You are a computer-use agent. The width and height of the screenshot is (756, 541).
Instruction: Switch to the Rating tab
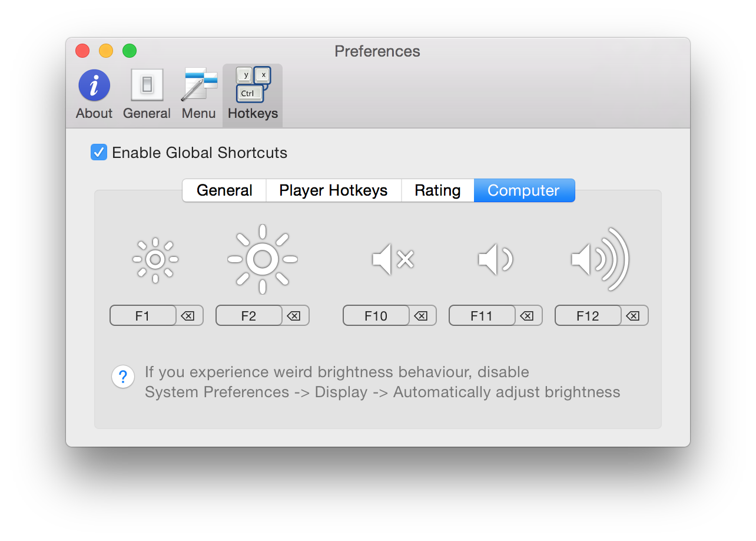click(x=437, y=190)
